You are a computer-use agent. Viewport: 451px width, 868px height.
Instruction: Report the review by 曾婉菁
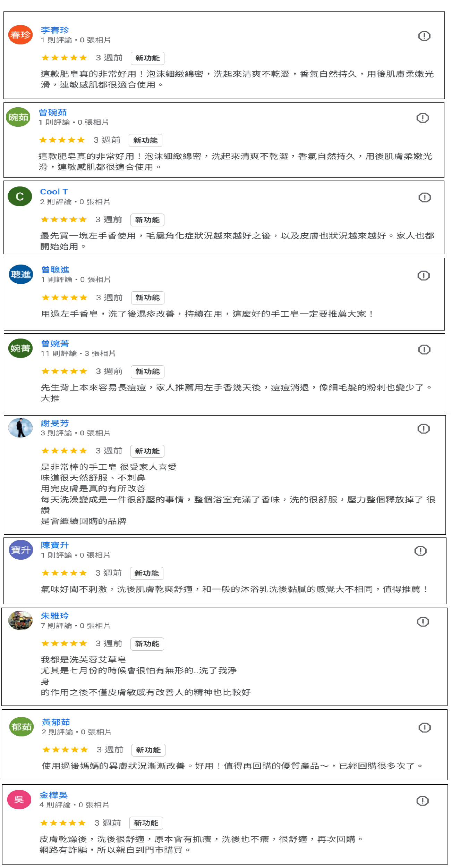(x=424, y=349)
